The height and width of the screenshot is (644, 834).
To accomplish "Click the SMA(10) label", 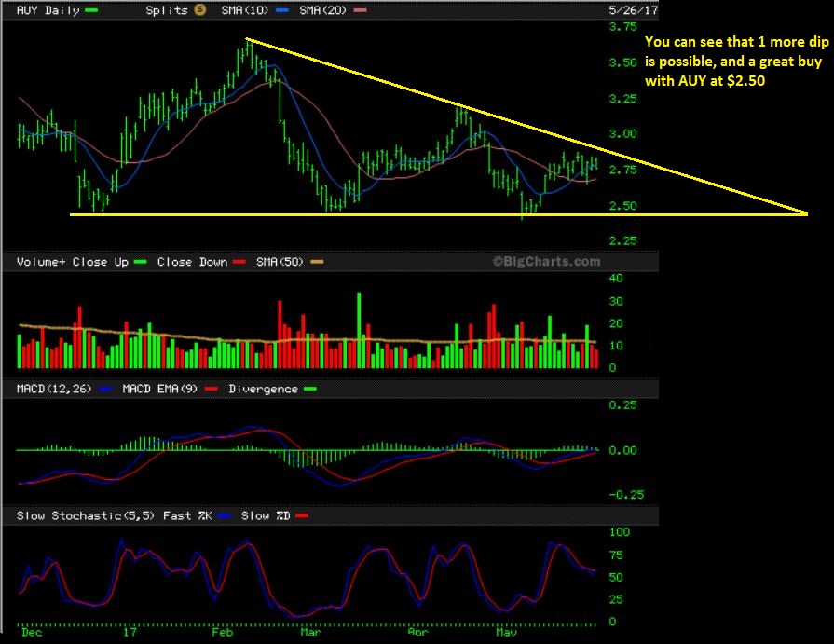I will pos(245,10).
